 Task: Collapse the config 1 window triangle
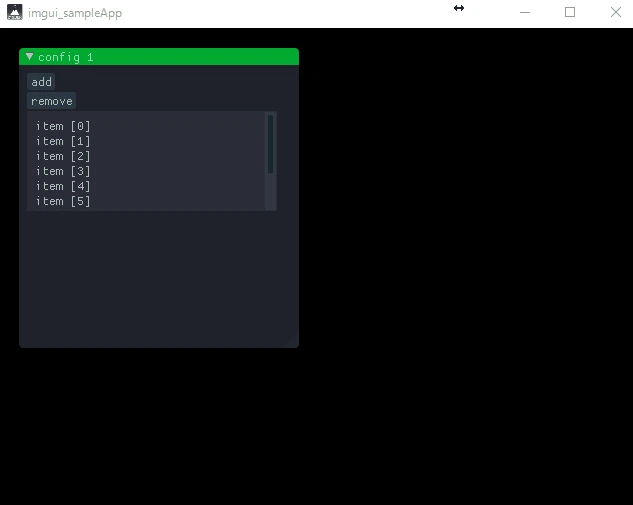pos(29,57)
